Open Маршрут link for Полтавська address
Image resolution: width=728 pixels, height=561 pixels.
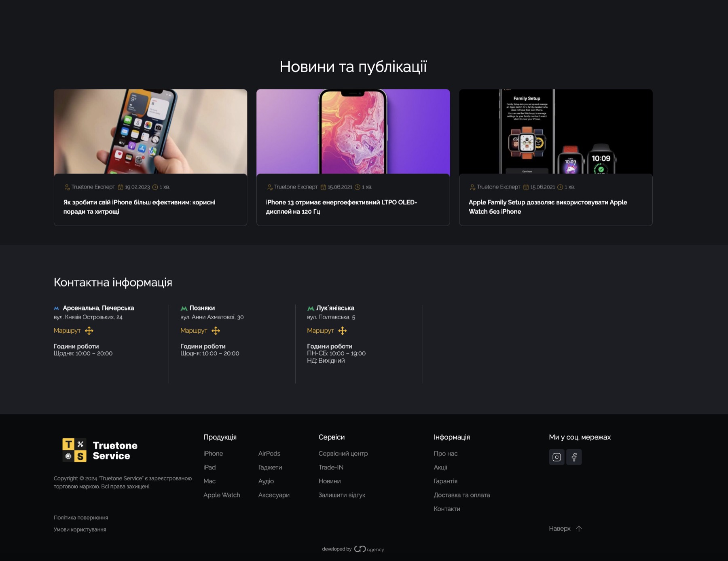[x=320, y=331]
